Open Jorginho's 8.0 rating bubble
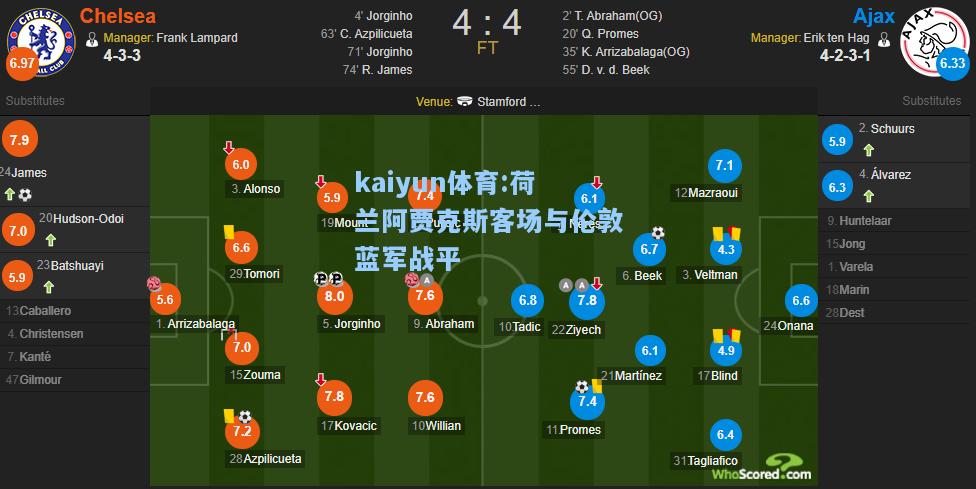976x489 pixels. (334, 297)
